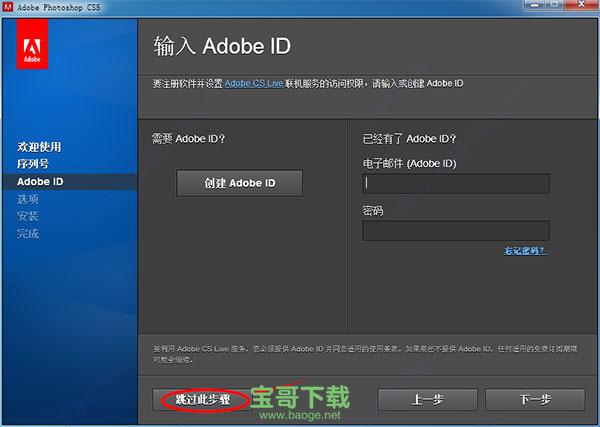Open the Adobe CS Live link
600x427 pixels.
[x=254, y=83]
